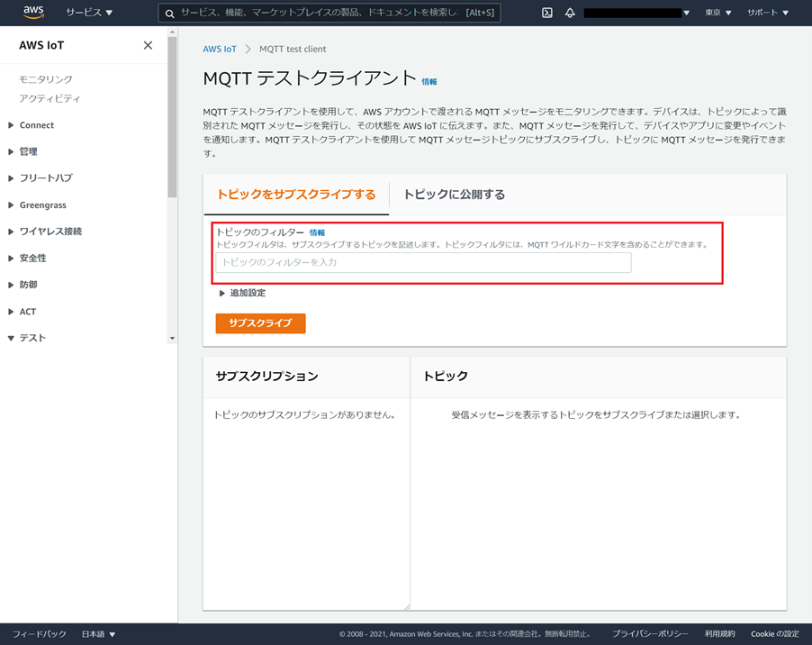Focus the トピックのフィルター input field
Screen dimensions: 812x645
pyautogui.click(x=424, y=263)
